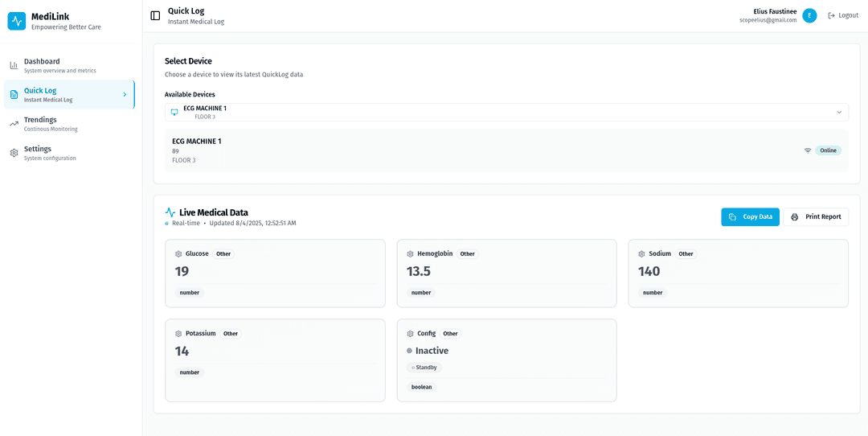Toggle the sidebar panel icon
The height and width of the screenshot is (436, 868).
click(x=155, y=15)
